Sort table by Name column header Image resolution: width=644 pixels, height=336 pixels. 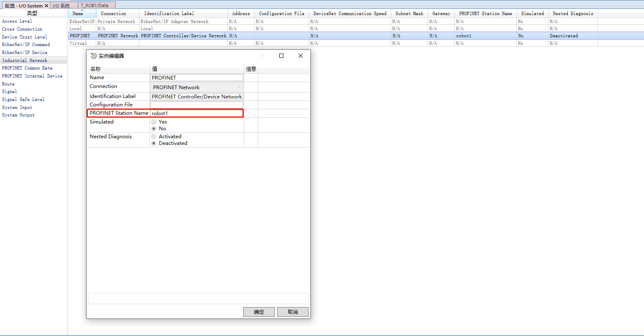pyautogui.click(x=82, y=13)
